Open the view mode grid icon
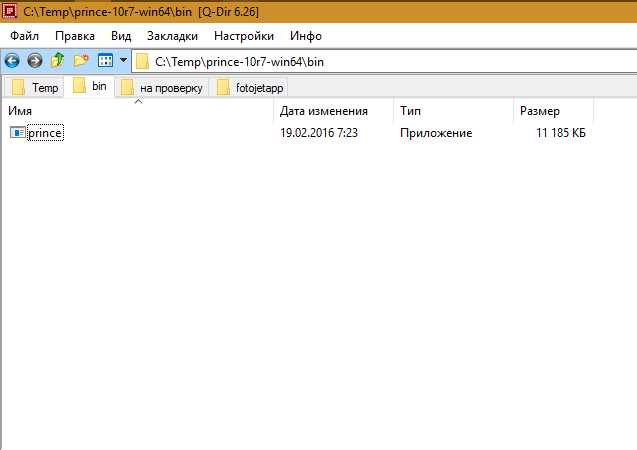Screen dimensions: 637x450 point(106,61)
